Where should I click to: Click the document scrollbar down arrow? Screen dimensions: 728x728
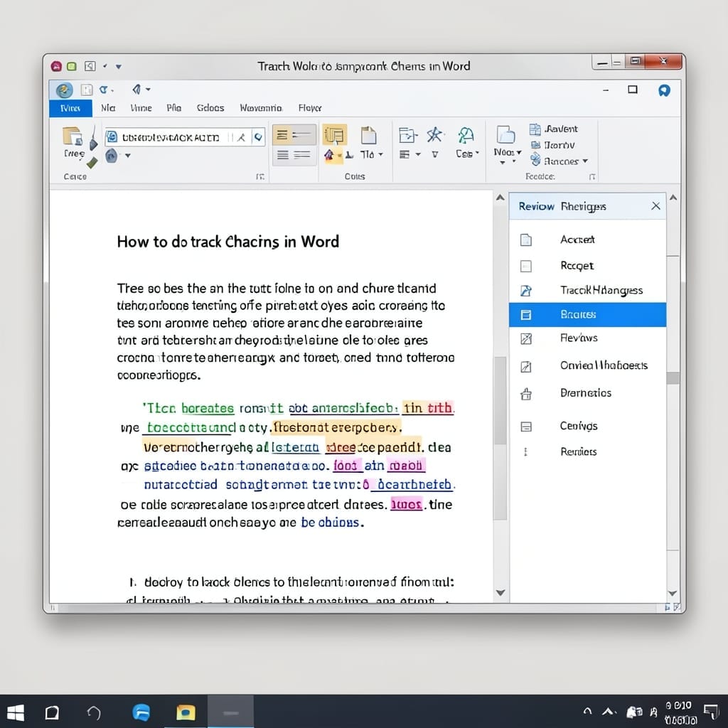tap(500, 592)
